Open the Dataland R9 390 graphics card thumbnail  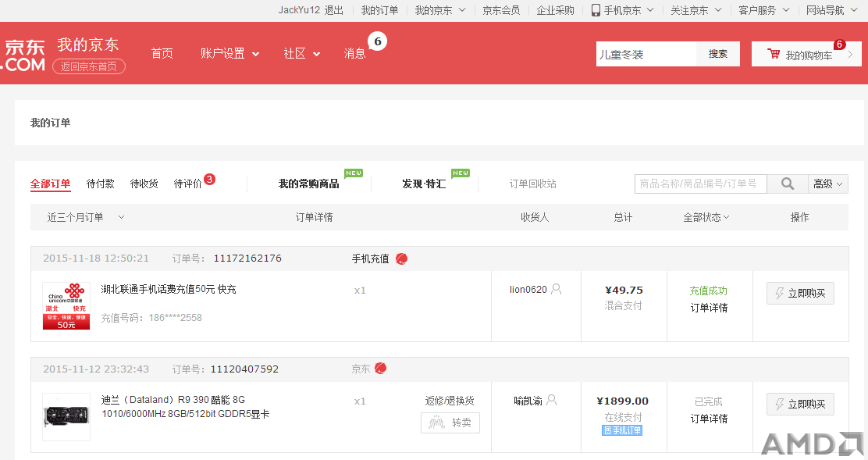(x=66, y=417)
